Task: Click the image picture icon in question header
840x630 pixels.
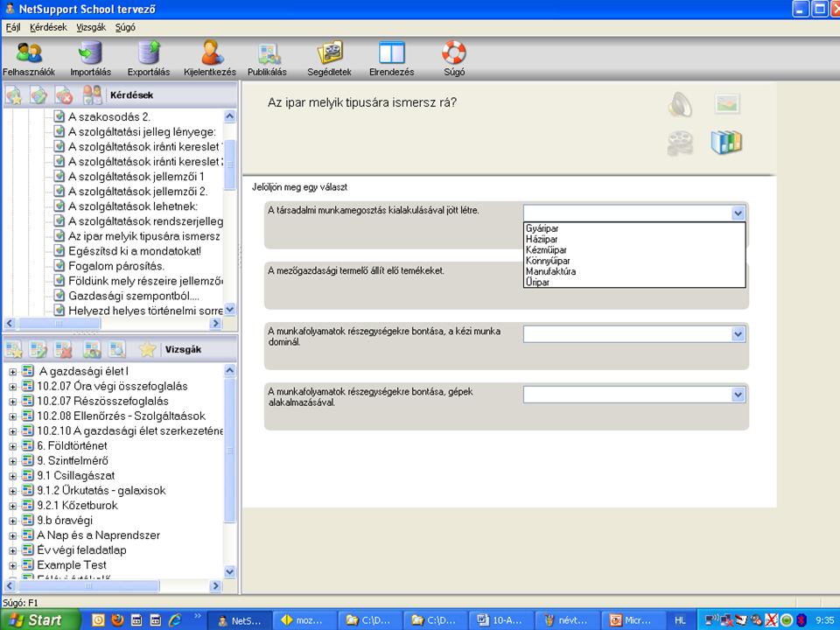Action: (726, 105)
